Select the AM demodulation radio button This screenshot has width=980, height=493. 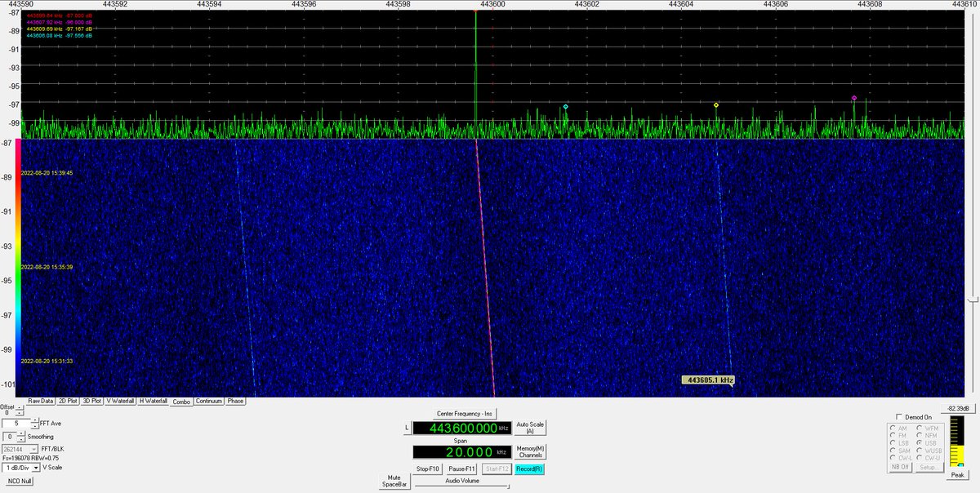pos(893,428)
